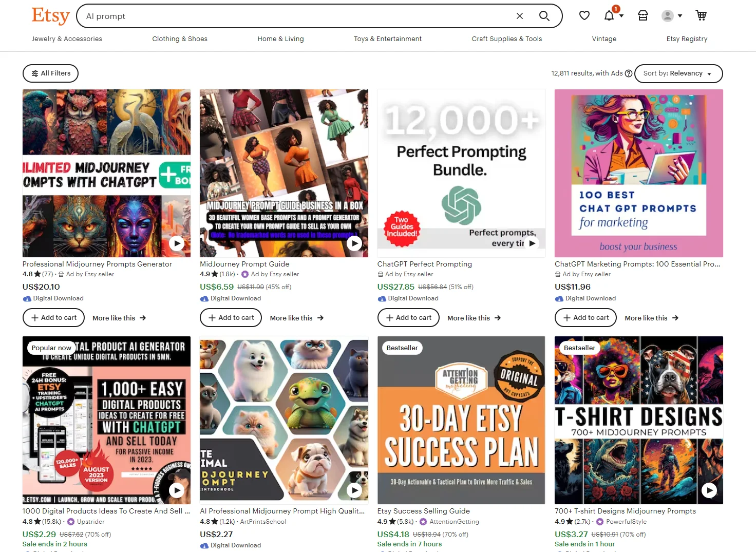The image size is (756, 552).
Task: Open your Favorites via the heart icon
Action: tap(584, 15)
